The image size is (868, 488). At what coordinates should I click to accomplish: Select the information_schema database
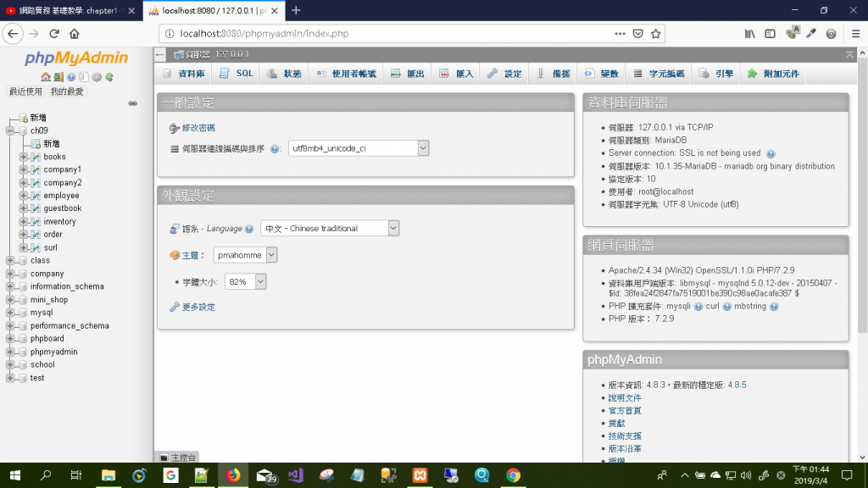click(x=67, y=286)
